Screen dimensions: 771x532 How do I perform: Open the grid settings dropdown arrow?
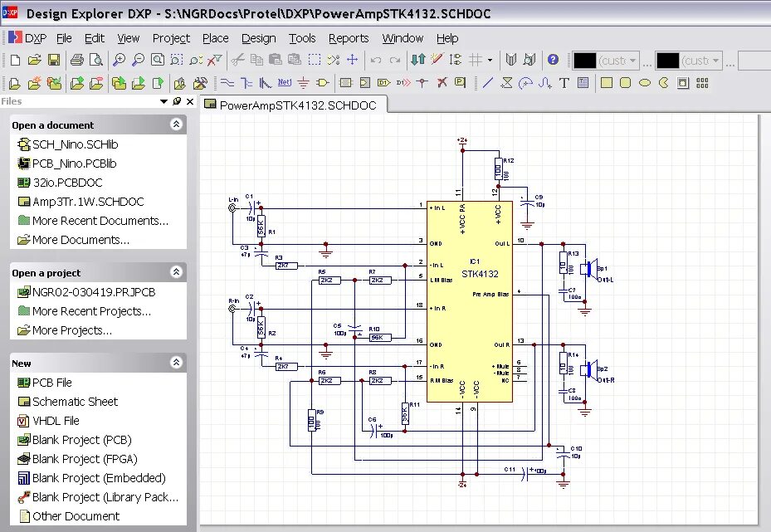coord(490,60)
